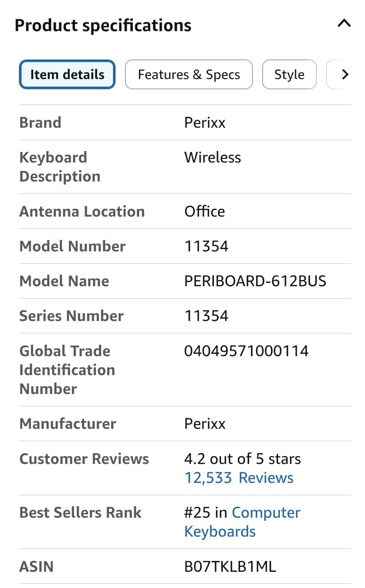The image size is (365, 588).
Task: Tap the Product specifications heading
Action: click(103, 25)
